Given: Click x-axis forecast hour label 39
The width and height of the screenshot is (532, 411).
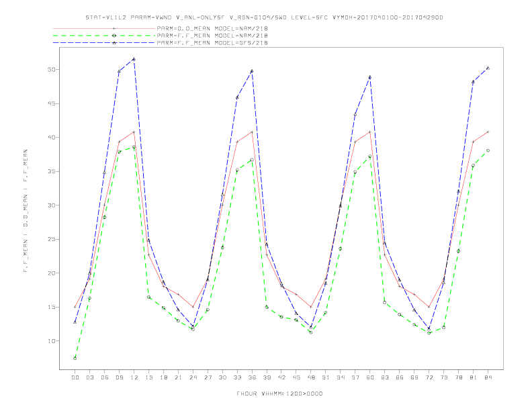Looking at the screenshot, I should [x=267, y=377].
